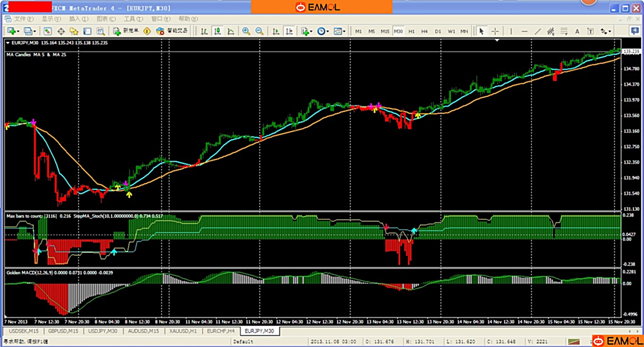This screenshot has width=644, height=347.
Task: Select the H1 timeframe
Action: [x=411, y=31]
